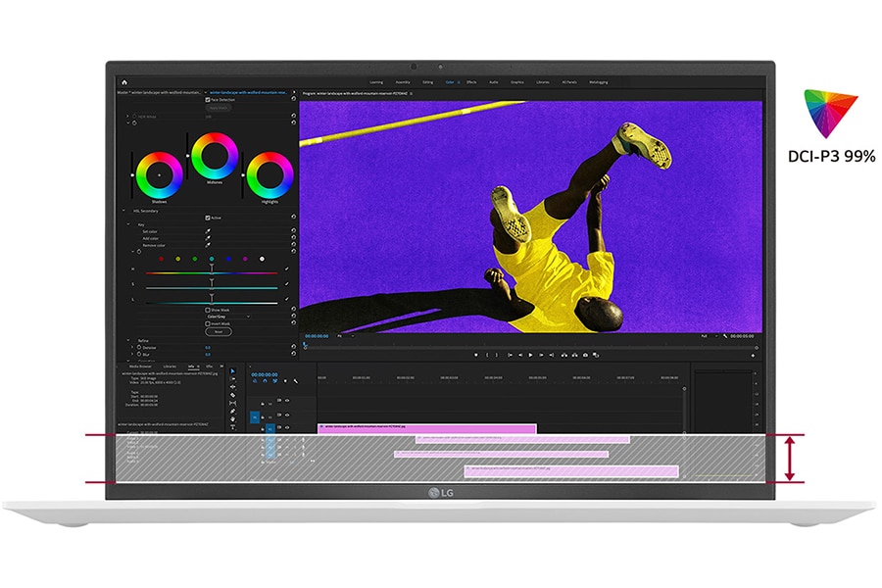Toggle the H range checkmark
This screenshot has height=588, width=882.
[286, 269]
